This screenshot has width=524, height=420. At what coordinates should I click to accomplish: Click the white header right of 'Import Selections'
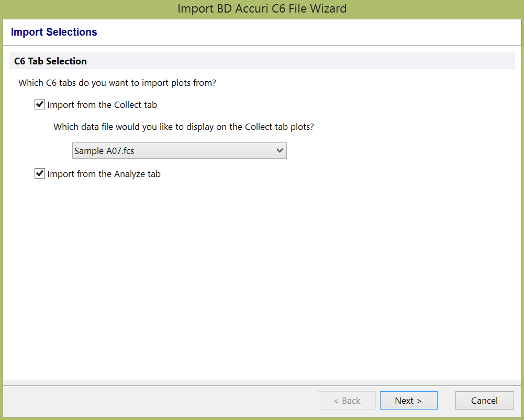(314, 32)
